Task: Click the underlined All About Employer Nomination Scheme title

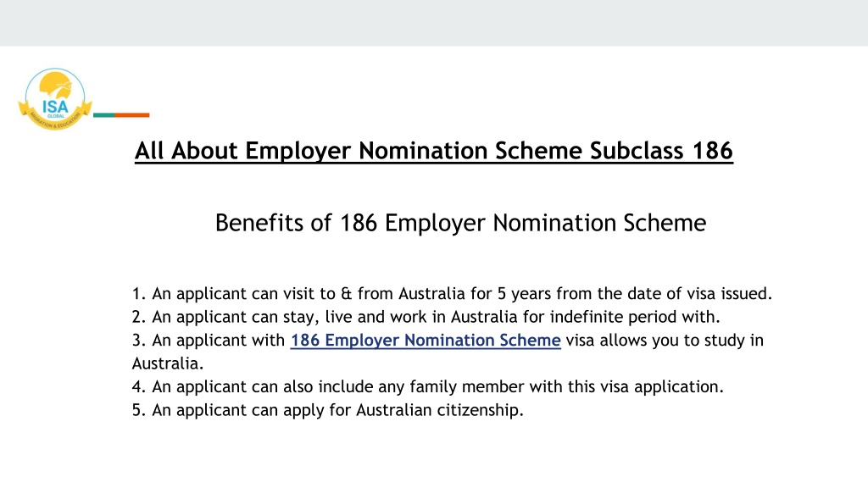Action: [x=434, y=151]
